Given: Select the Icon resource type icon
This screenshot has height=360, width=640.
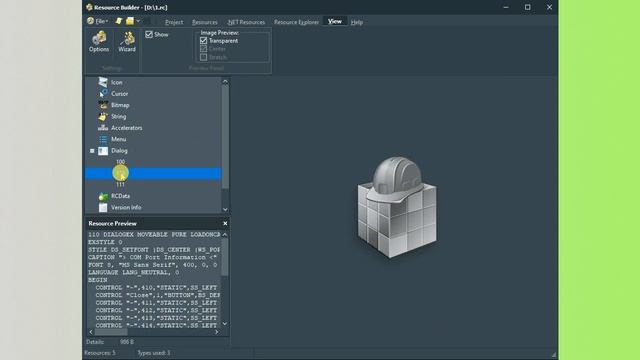Looking at the screenshot, I should 103,82.
